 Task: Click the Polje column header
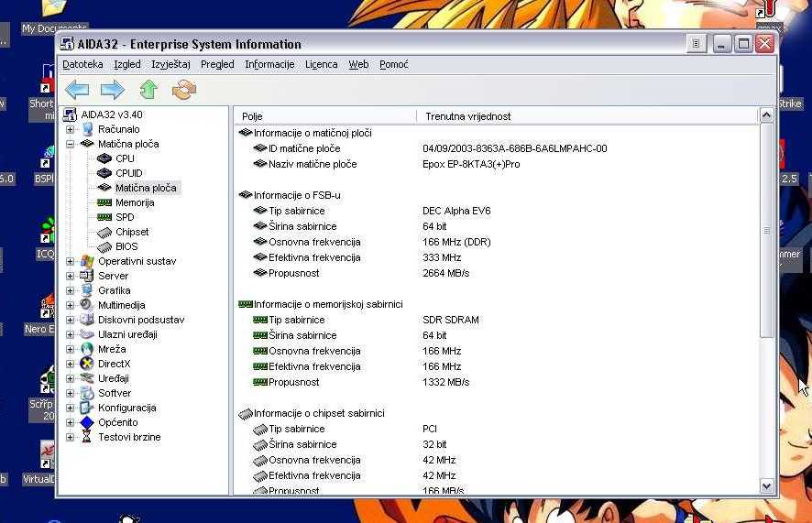click(x=253, y=116)
